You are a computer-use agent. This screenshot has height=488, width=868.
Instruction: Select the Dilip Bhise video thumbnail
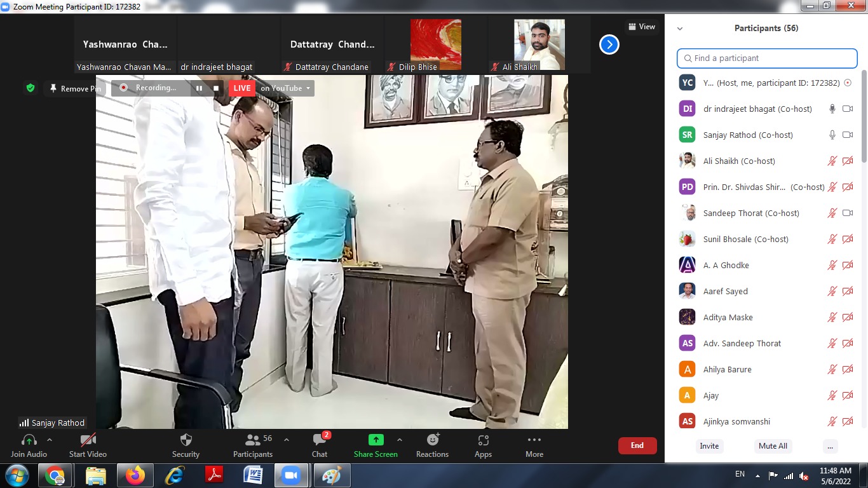[436, 45]
